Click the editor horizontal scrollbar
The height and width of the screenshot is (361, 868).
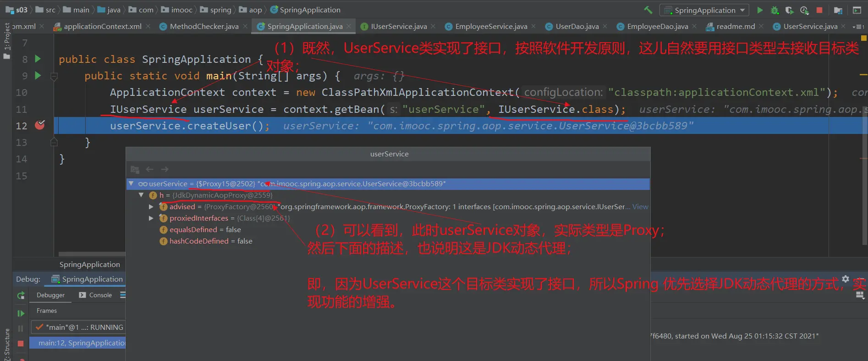pos(92,254)
